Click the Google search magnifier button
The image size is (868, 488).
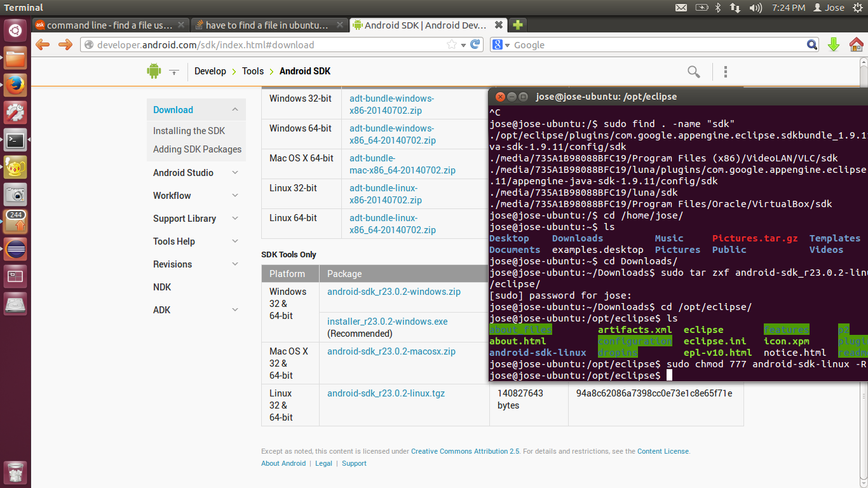[x=812, y=44]
